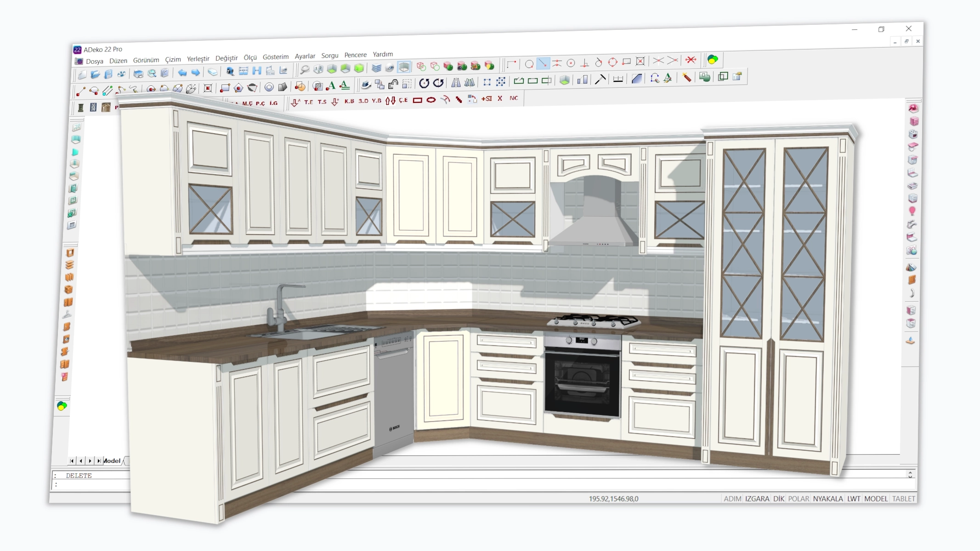This screenshot has height=551, width=980.
Task: Click the Text 'A' tool icon
Action: (x=331, y=86)
